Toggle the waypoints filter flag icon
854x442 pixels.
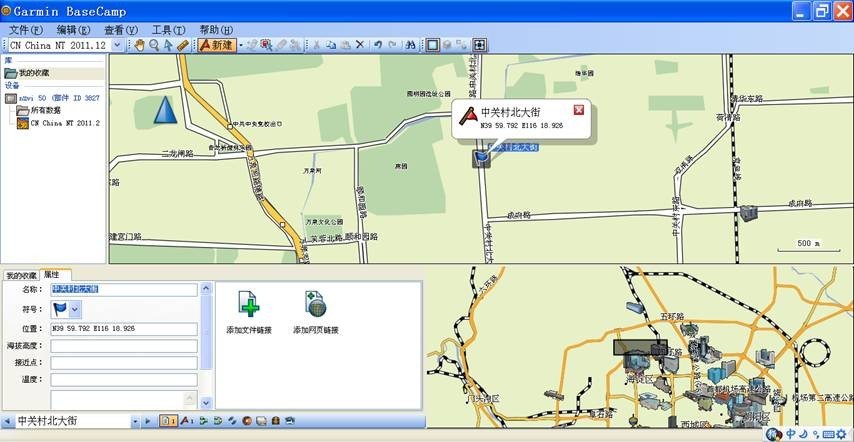[168, 421]
